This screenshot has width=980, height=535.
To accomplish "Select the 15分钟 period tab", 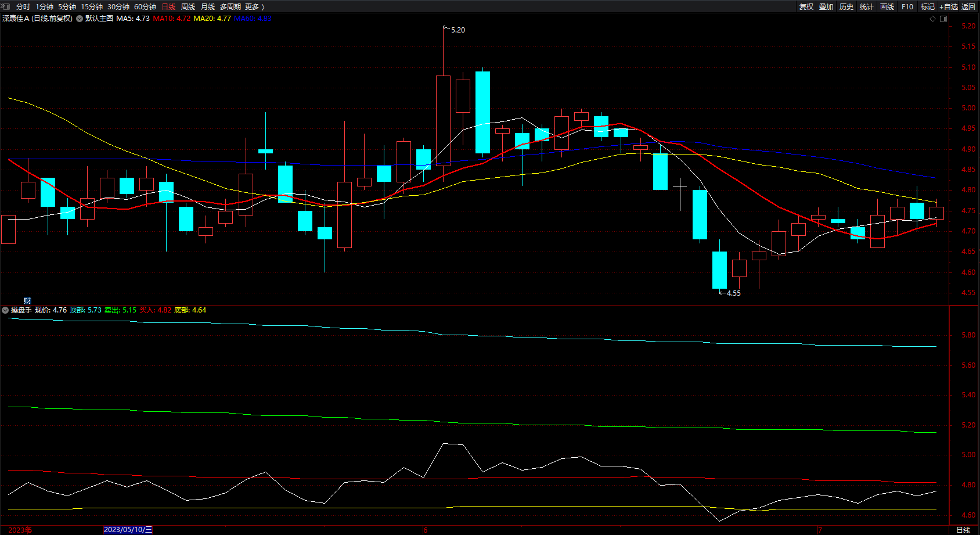I will [92, 7].
